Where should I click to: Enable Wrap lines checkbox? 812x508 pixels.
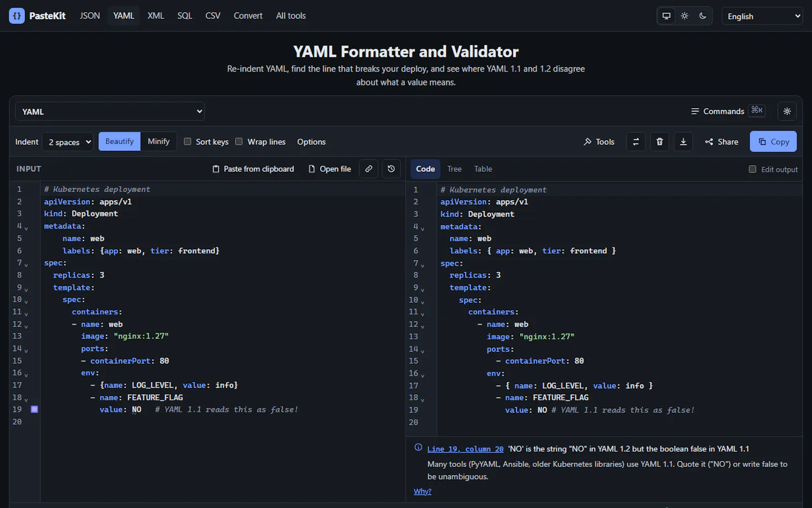pos(239,142)
